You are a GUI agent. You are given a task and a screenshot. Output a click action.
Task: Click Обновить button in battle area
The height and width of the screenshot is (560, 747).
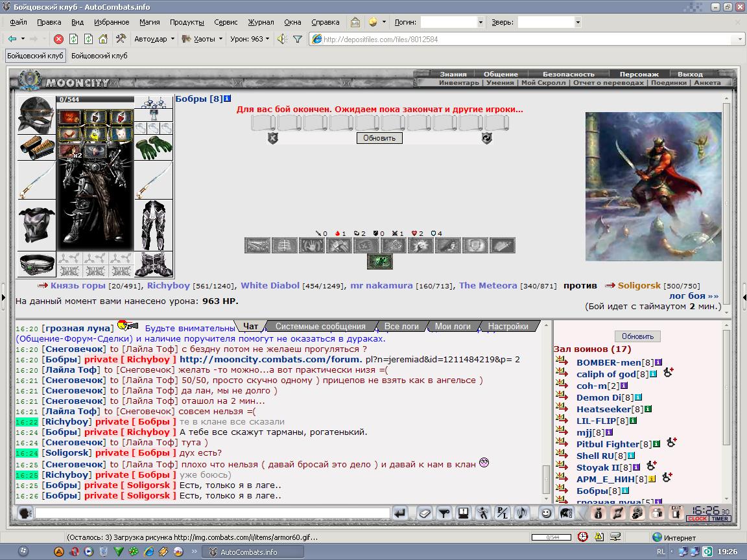click(379, 138)
